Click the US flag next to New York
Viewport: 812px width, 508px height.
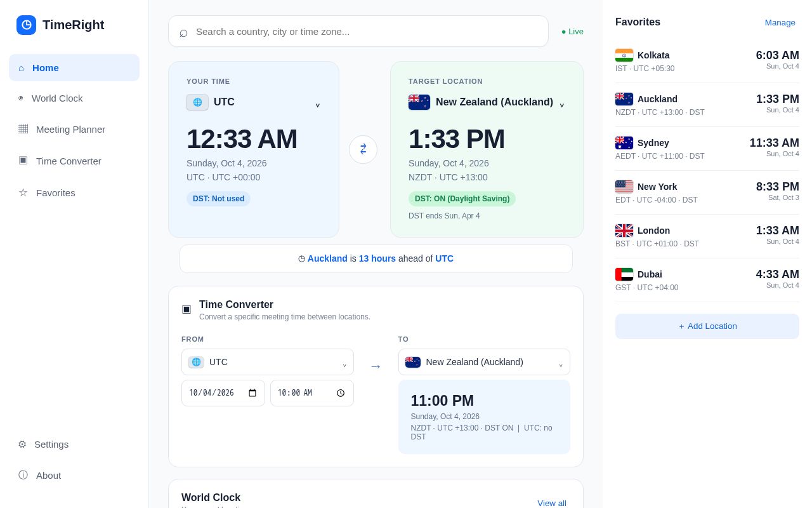click(x=624, y=187)
